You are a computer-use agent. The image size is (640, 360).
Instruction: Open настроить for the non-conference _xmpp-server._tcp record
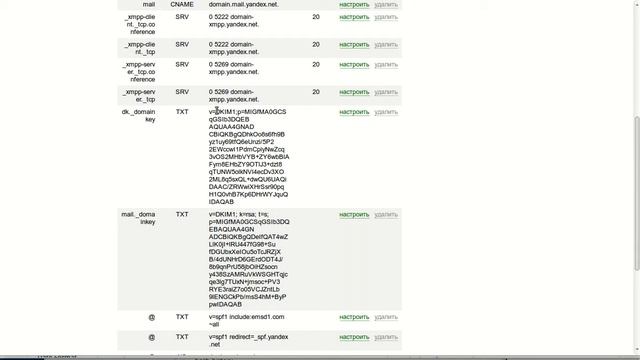(x=354, y=92)
